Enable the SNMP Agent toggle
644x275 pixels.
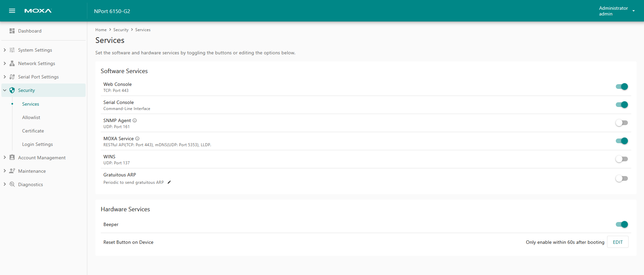[x=622, y=123]
